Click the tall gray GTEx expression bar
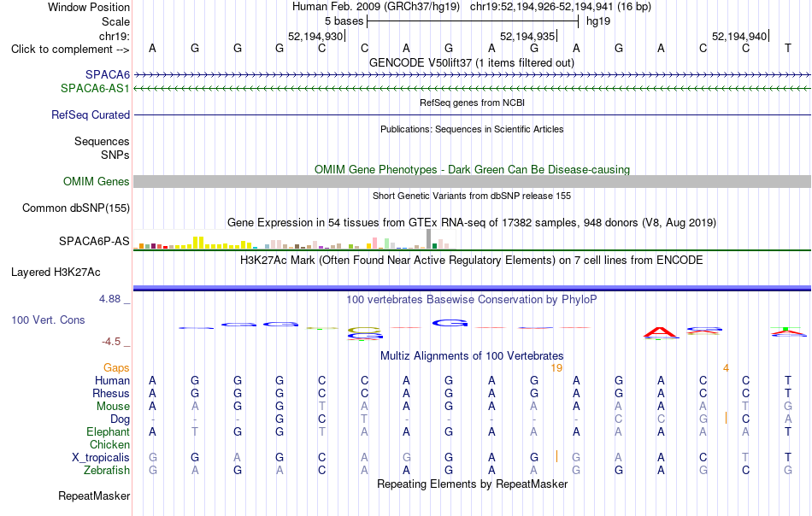This screenshot has width=812, height=516. tap(429, 239)
